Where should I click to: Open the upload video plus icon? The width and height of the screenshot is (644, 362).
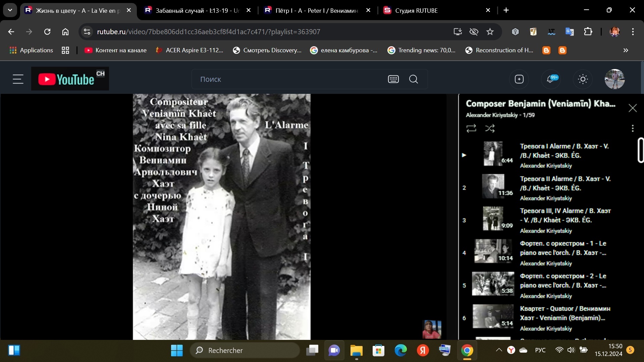click(519, 79)
